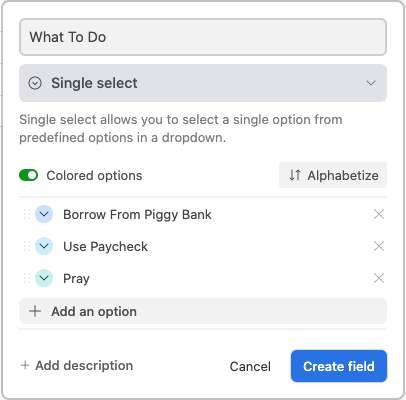Open color picker for Pray option
This screenshot has height=400, width=406.
(x=44, y=278)
